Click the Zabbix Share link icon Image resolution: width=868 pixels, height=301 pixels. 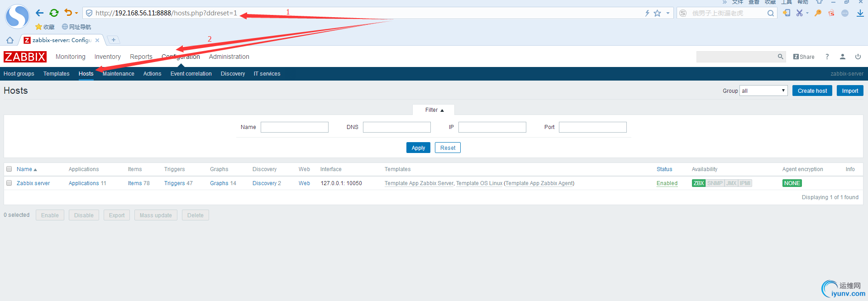804,57
